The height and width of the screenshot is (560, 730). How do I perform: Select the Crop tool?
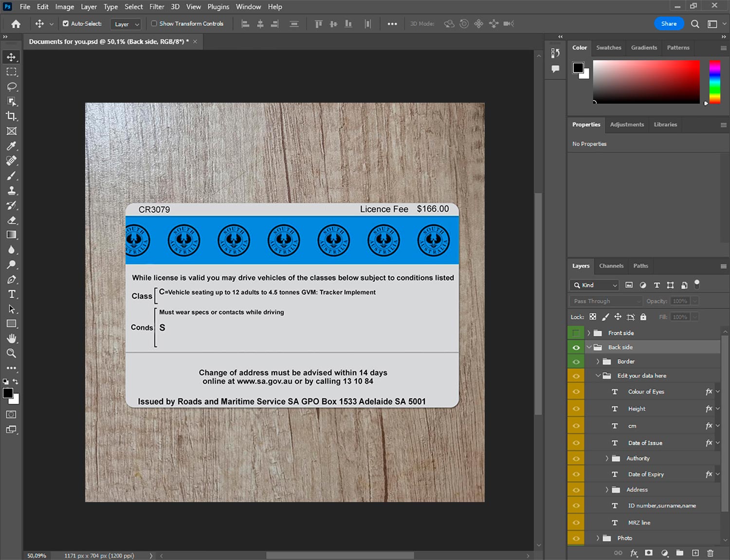12,116
